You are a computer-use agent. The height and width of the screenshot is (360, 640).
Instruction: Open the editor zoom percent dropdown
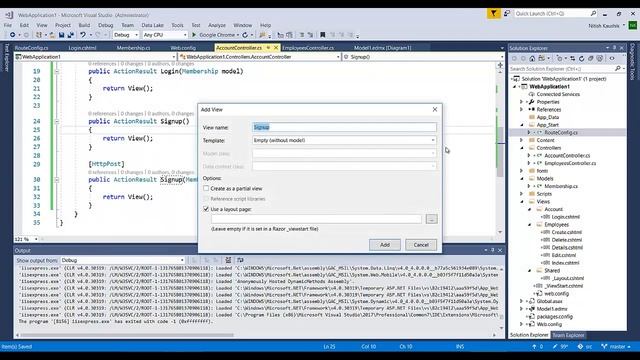(x=36, y=239)
